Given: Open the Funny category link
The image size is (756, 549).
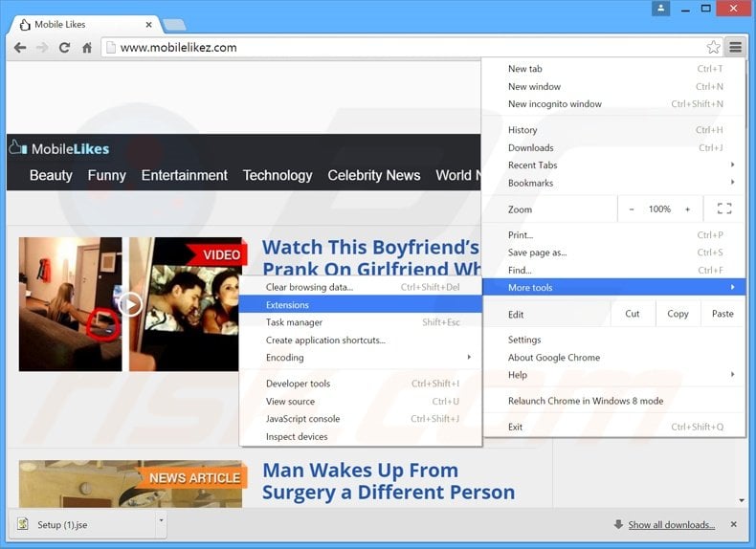Looking at the screenshot, I should (x=106, y=175).
